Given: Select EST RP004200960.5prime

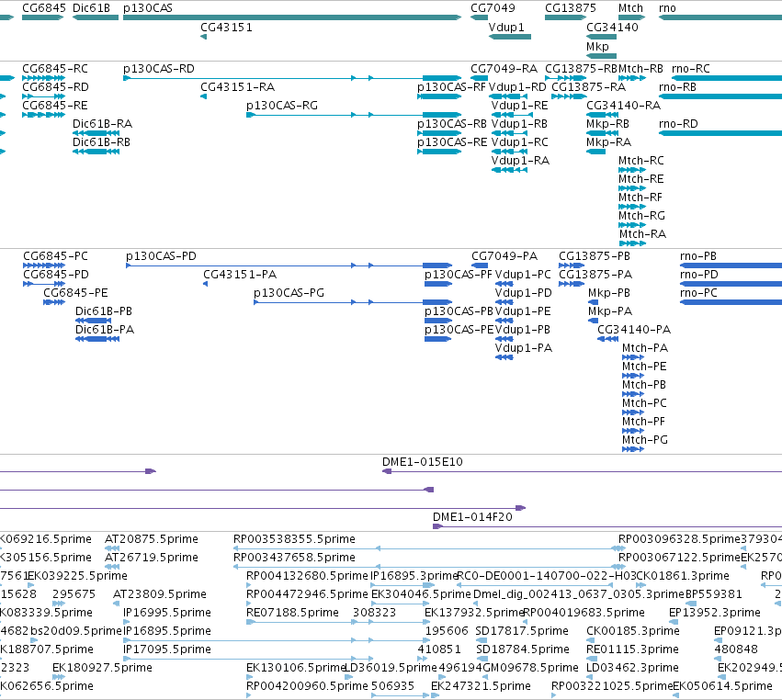Looking at the screenshot, I should (x=248, y=695).
